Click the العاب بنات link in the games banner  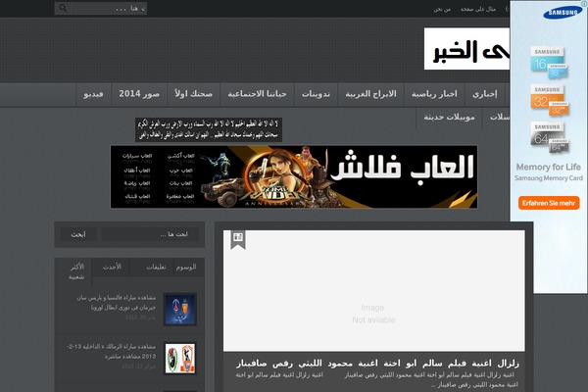pos(180,183)
